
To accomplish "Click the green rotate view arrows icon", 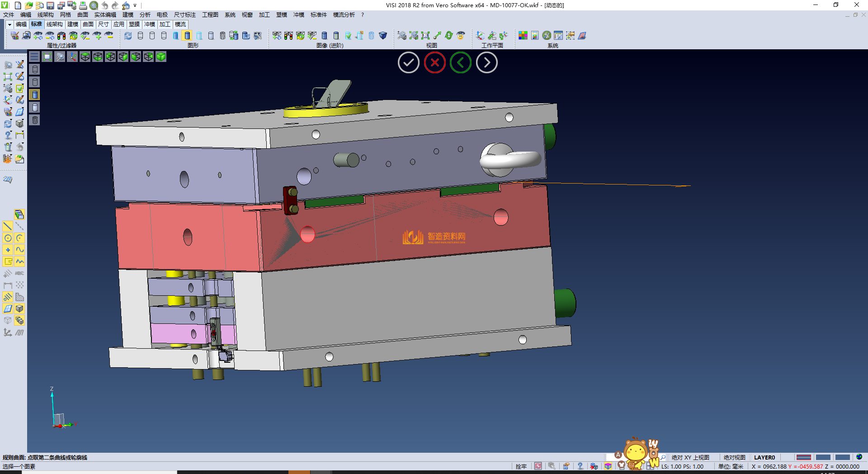I will 449,36.
